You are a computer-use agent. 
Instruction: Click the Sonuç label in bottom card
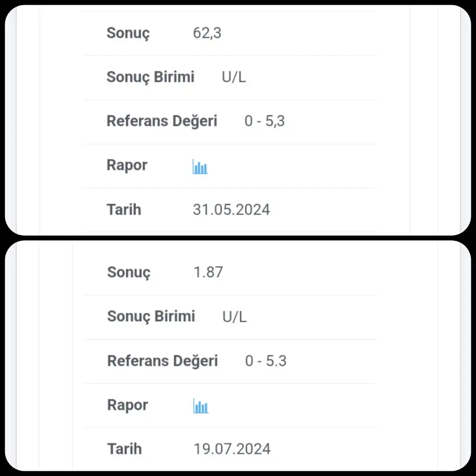click(x=129, y=272)
